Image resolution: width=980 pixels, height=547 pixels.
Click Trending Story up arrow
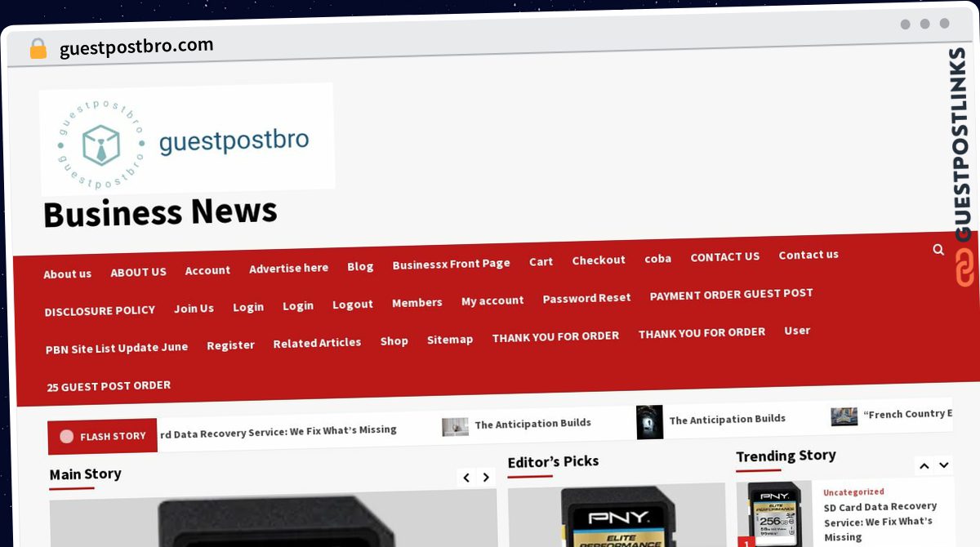(x=924, y=466)
